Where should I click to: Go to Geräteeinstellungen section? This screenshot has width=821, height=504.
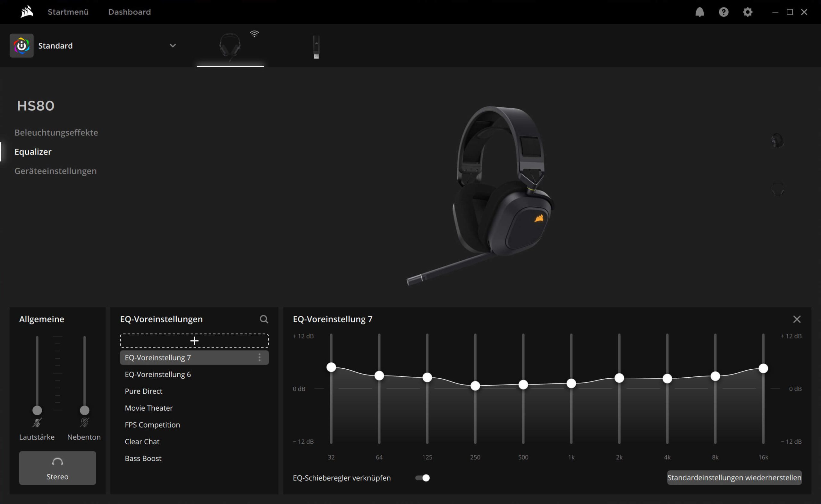[x=55, y=171]
